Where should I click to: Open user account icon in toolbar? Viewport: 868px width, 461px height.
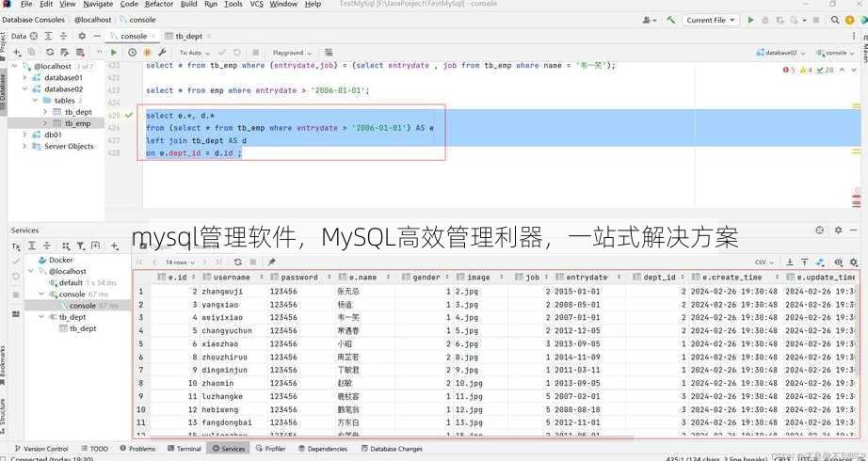coord(649,20)
